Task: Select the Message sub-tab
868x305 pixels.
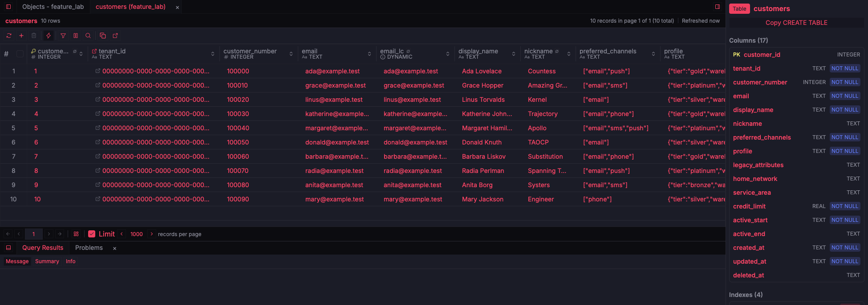Action: pos(17,261)
